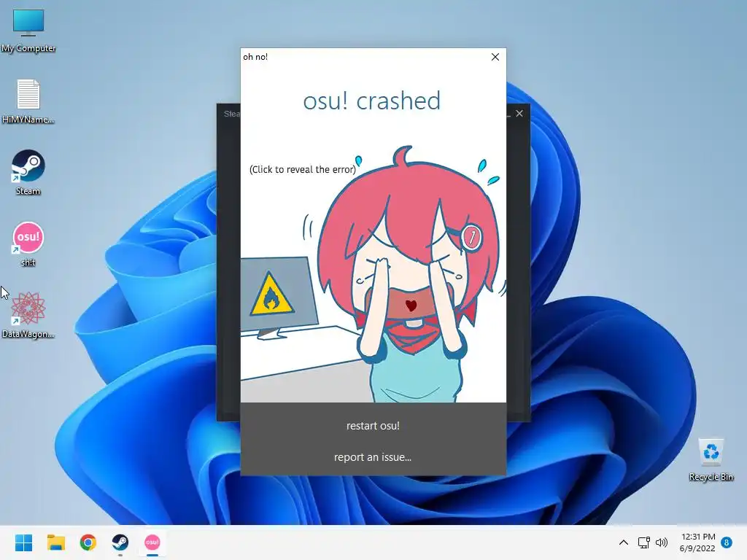Click the osu! crashed heading
Viewport: 747px width, 560px height.
(x=372, y=101)
